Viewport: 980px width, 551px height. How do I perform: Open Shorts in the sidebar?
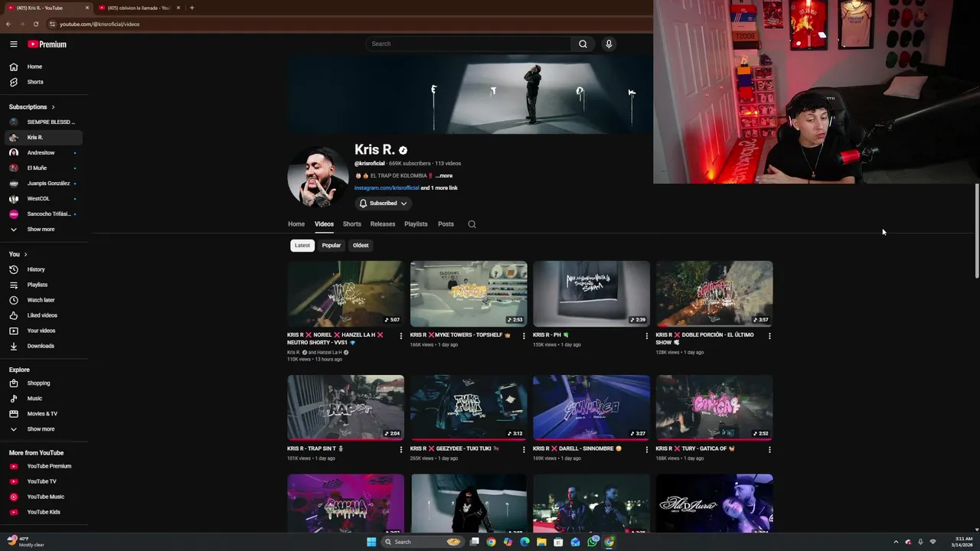[43, 82]
